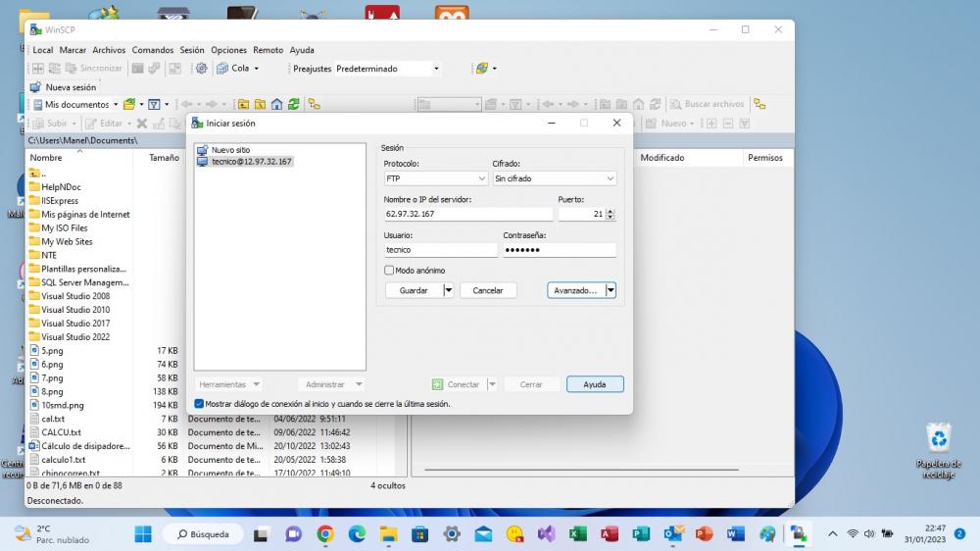Enable the Modo anónimo checkbox
Viewport: 980px width, 551px height.
coord(389,271)
